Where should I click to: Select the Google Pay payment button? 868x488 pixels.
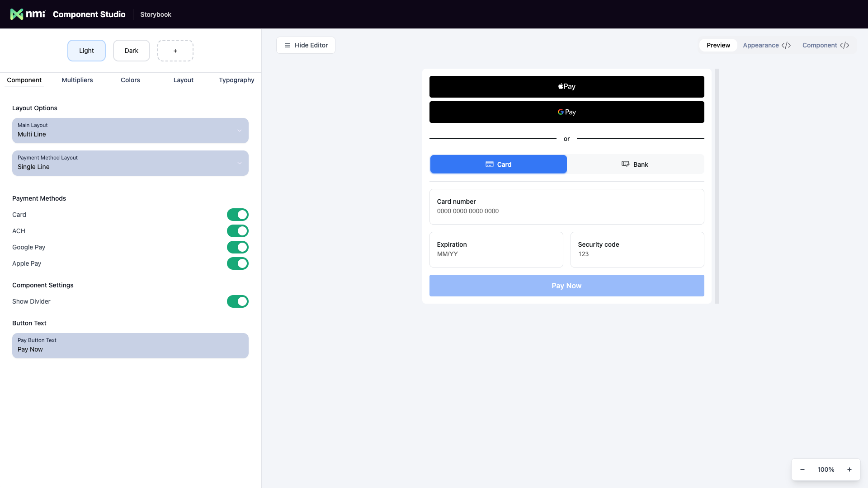[x=566, y=112]
